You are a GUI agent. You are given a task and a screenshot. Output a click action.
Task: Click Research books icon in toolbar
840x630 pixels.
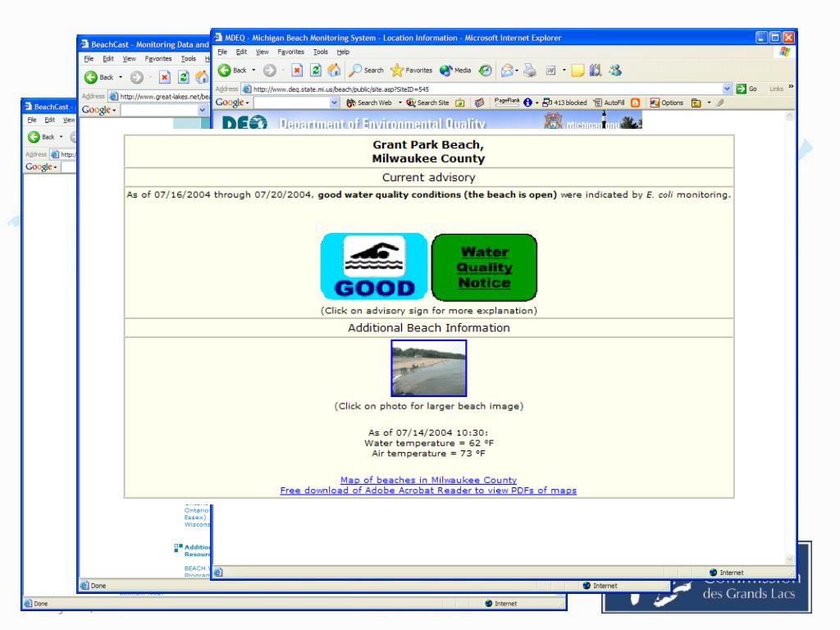point(596,71)
